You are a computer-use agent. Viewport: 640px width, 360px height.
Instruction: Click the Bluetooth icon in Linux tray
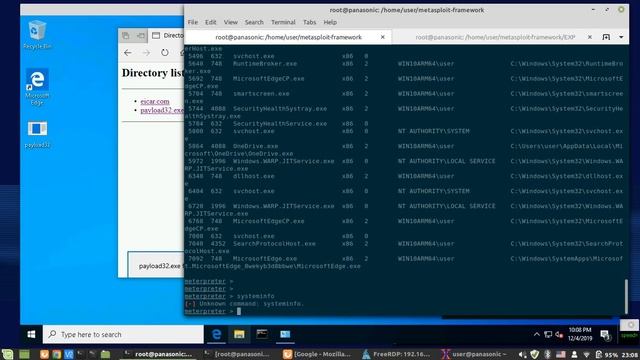(x=548, y=354)
